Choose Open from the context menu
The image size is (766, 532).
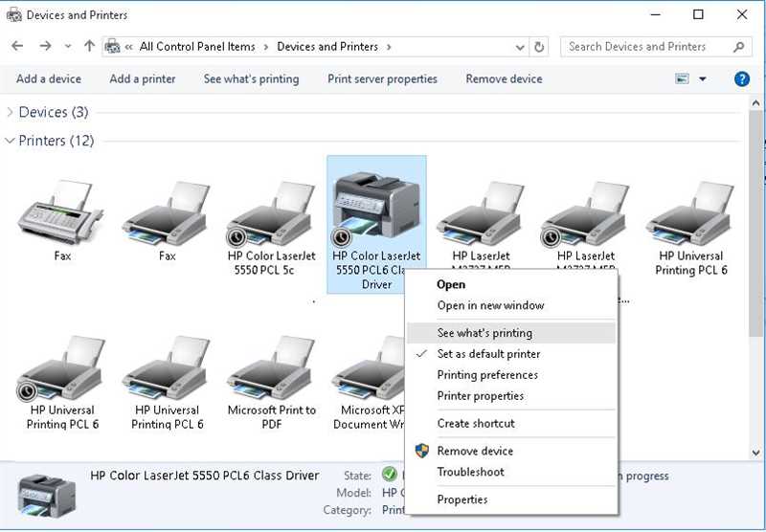[511, 284]
